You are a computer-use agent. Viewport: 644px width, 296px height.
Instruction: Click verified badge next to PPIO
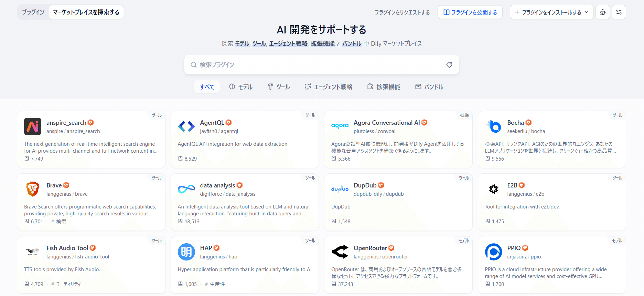point(525,248)
